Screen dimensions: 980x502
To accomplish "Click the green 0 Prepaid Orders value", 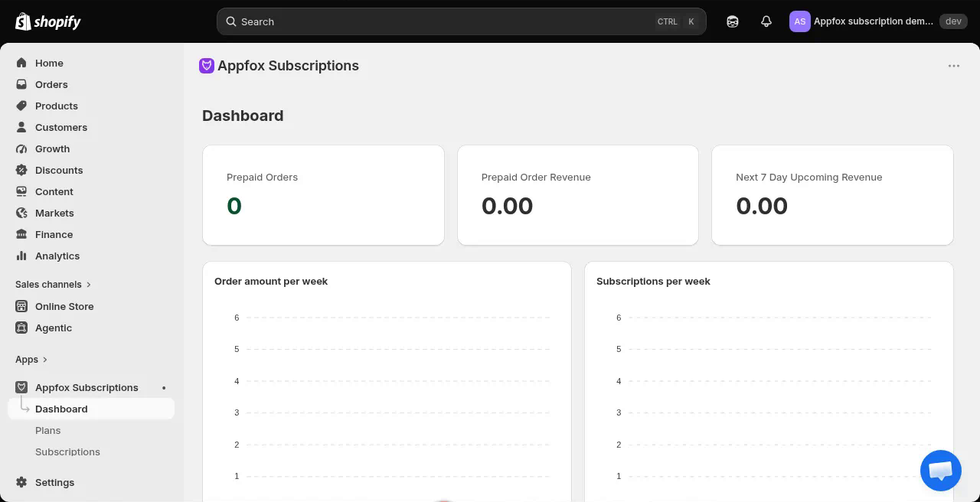I will tap(234, 206).
